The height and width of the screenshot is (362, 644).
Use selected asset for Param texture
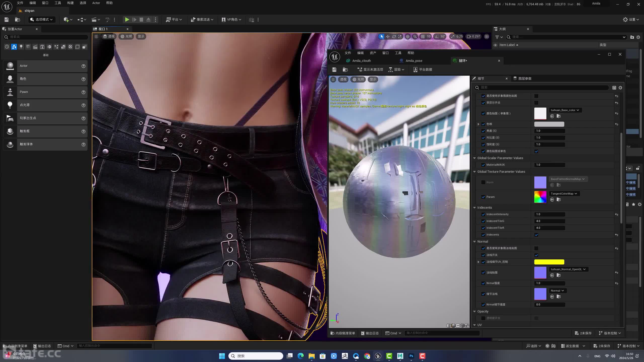click(x=552, y=200)
